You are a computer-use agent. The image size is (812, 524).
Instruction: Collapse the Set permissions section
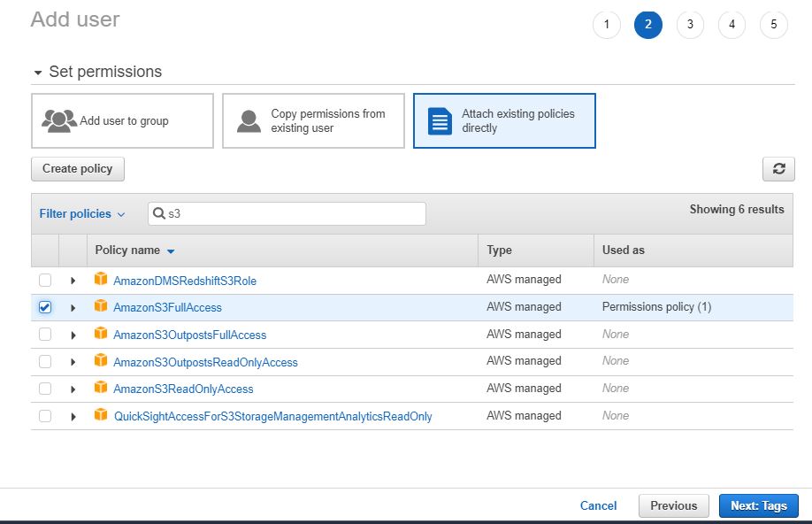tap(37, 72)
